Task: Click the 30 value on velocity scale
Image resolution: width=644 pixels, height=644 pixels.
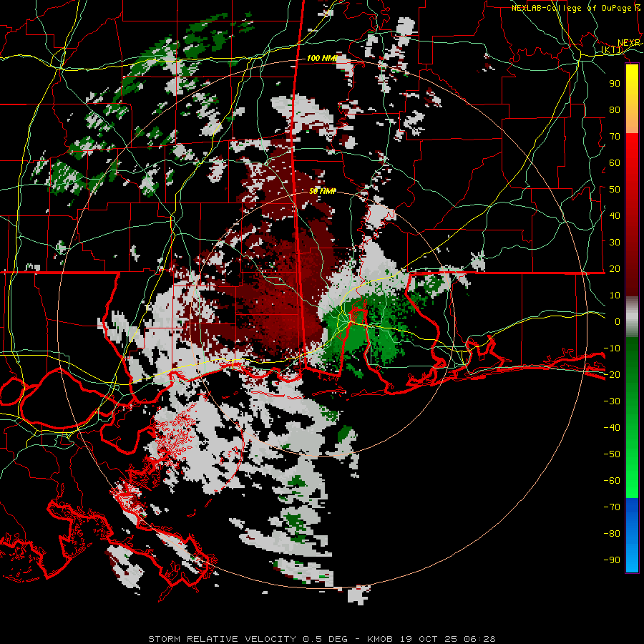Action: tap(615, 243)
